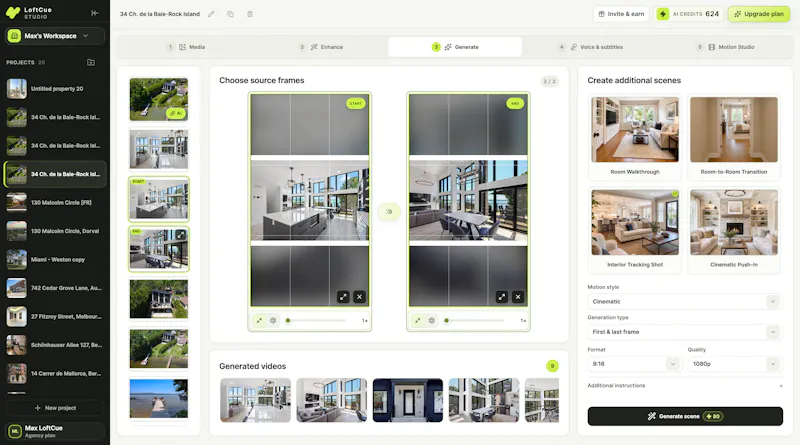
Task: Click the AI badge on first thumbnail
Action: tap(176, 113)
